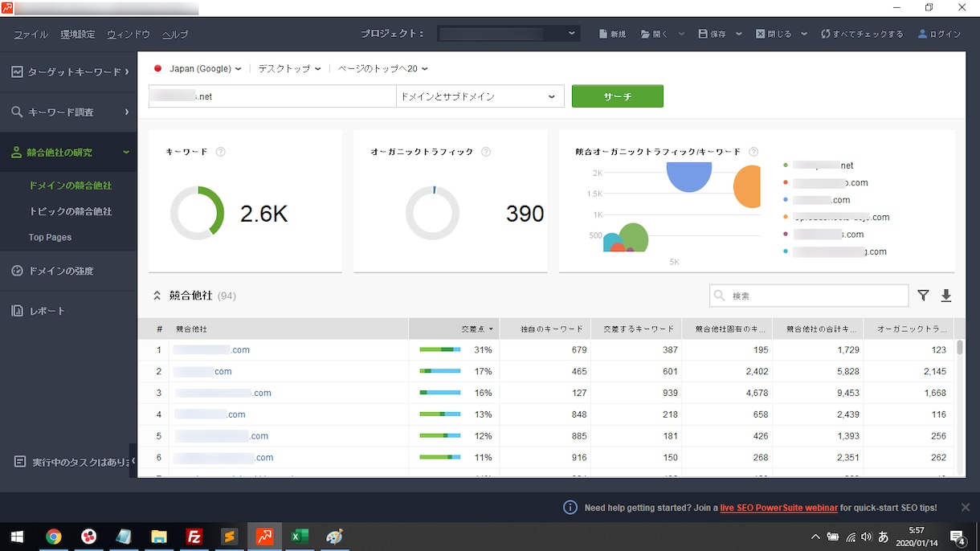Click the 開く (open) folder icon
980x551 pixels.
(x=645, y=35)
